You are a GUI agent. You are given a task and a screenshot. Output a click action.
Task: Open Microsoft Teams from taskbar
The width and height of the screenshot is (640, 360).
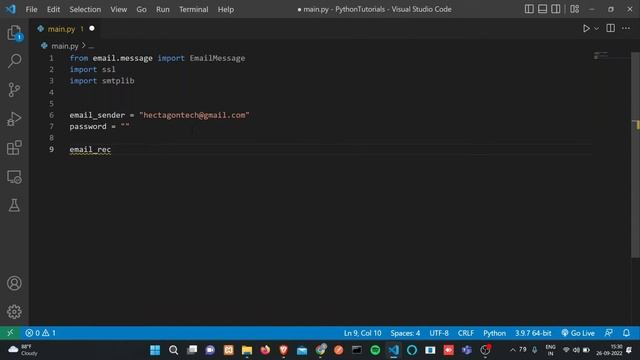click(x=467, y=350)
